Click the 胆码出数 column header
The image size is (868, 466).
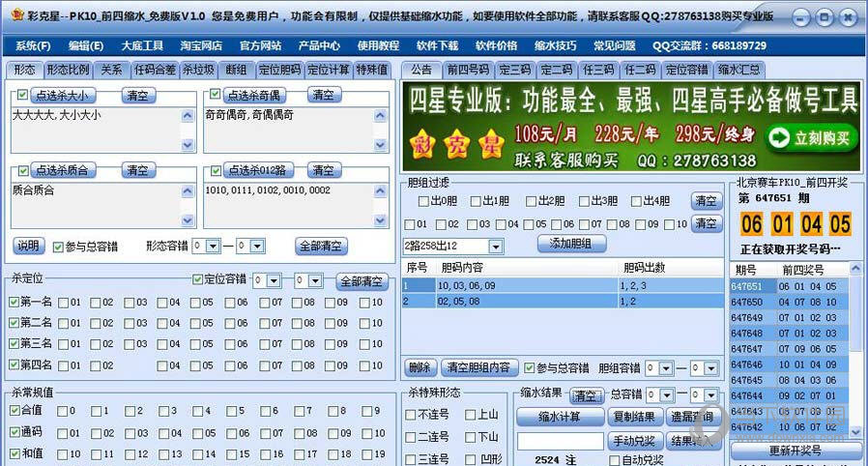tap(671, 268)
